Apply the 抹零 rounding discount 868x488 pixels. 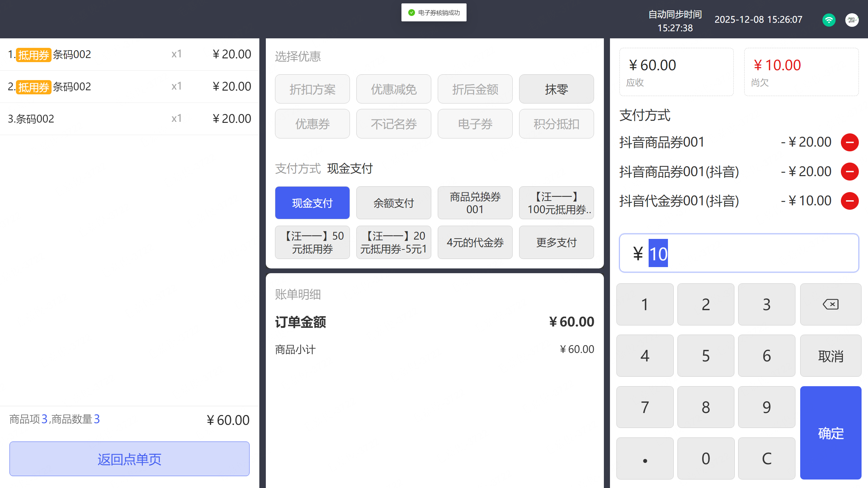(556, 89)
